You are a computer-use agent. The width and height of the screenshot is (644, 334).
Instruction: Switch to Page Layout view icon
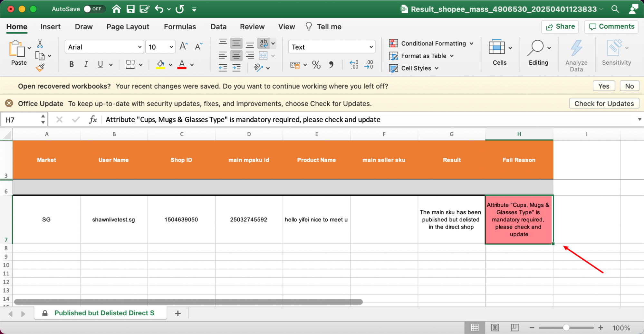(x=495, y=328)
